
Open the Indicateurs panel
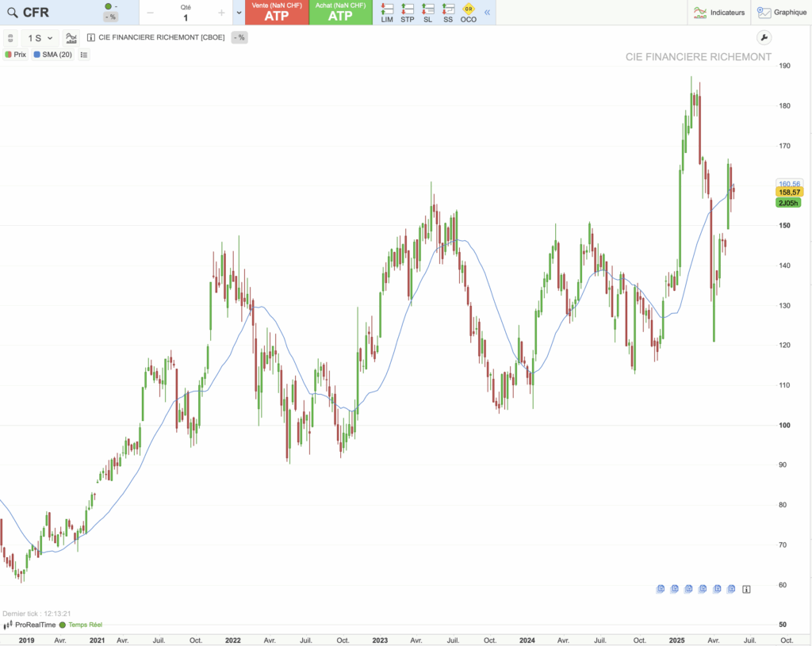tap(718, 13)
